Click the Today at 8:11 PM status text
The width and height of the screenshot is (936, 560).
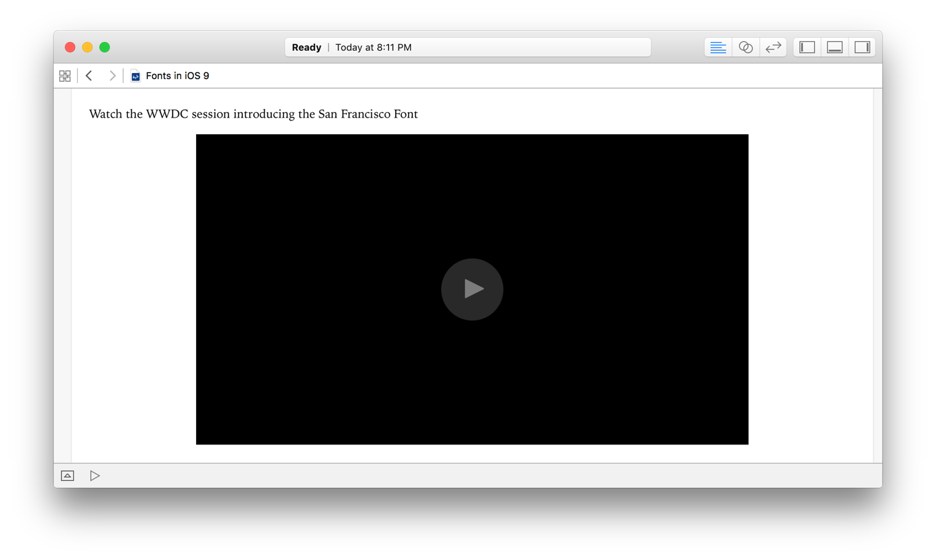click(x=373, y=47)
